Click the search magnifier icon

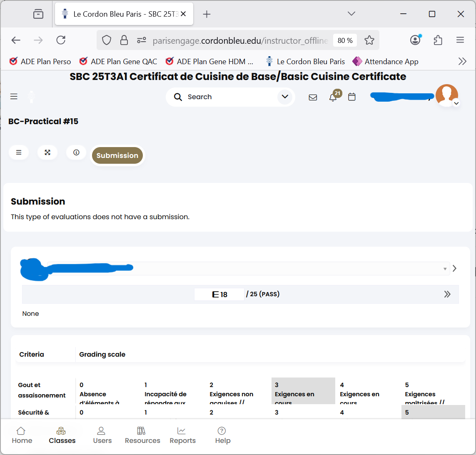[x=178, y=97]
